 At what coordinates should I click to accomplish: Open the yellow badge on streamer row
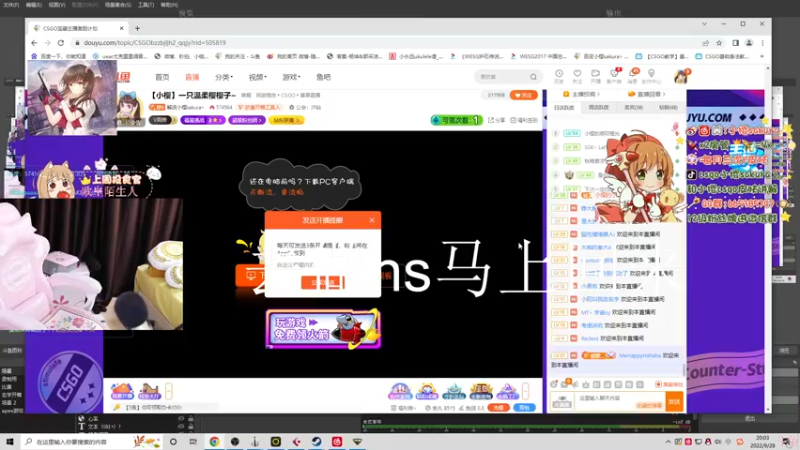pos(287,120)
